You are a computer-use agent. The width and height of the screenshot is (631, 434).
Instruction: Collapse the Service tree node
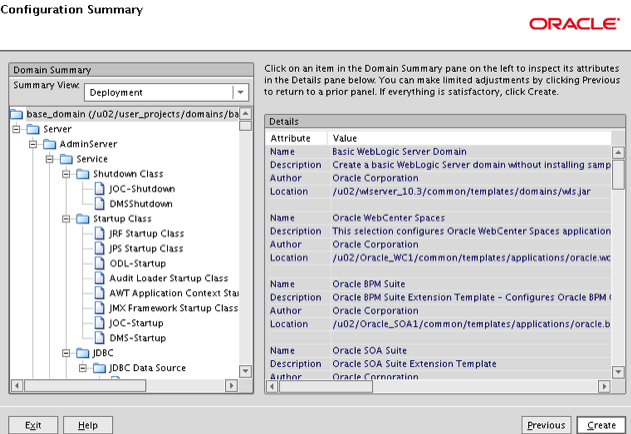[x=49, y=159]
